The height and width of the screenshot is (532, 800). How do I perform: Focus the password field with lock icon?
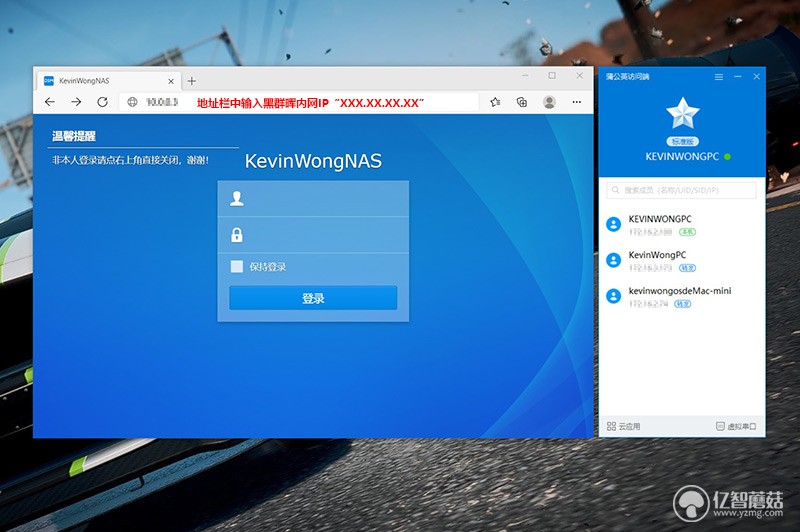pyautogui.click(x=313, y=235)
